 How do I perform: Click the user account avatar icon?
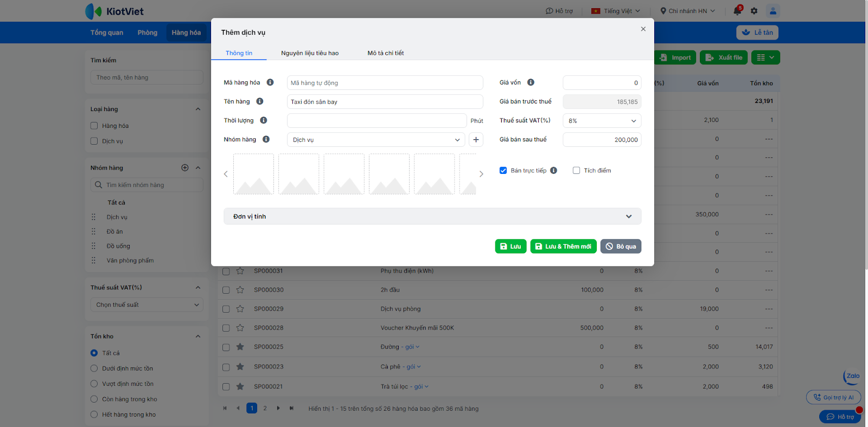[x=773, y=11]
